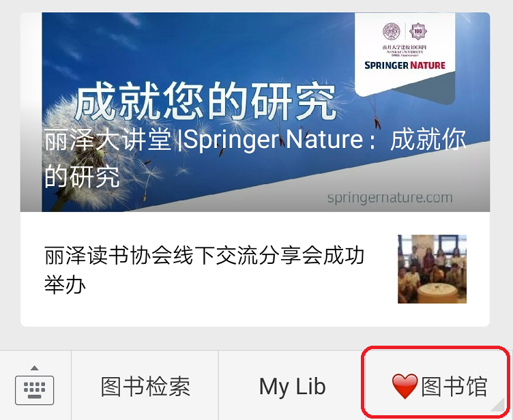This screenshot has width=513, height=420.
Task: Click the springernature.com text on banner
Action: [x=390, y=198]
